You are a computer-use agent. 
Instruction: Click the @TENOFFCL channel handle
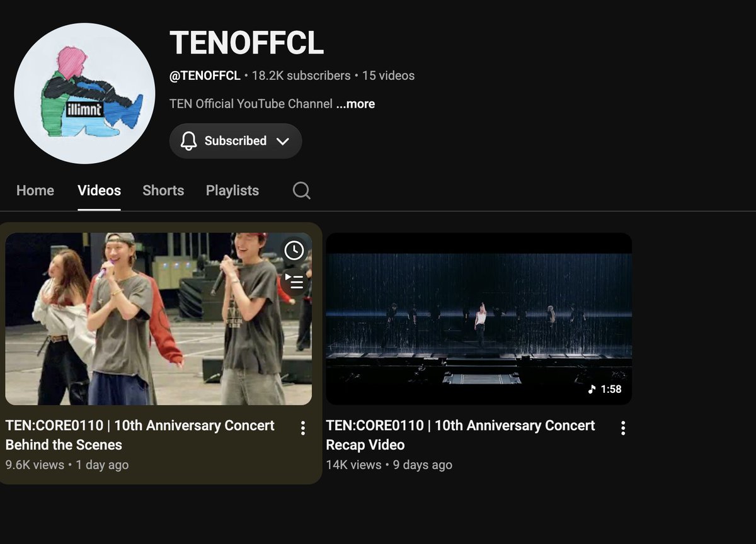205,76
